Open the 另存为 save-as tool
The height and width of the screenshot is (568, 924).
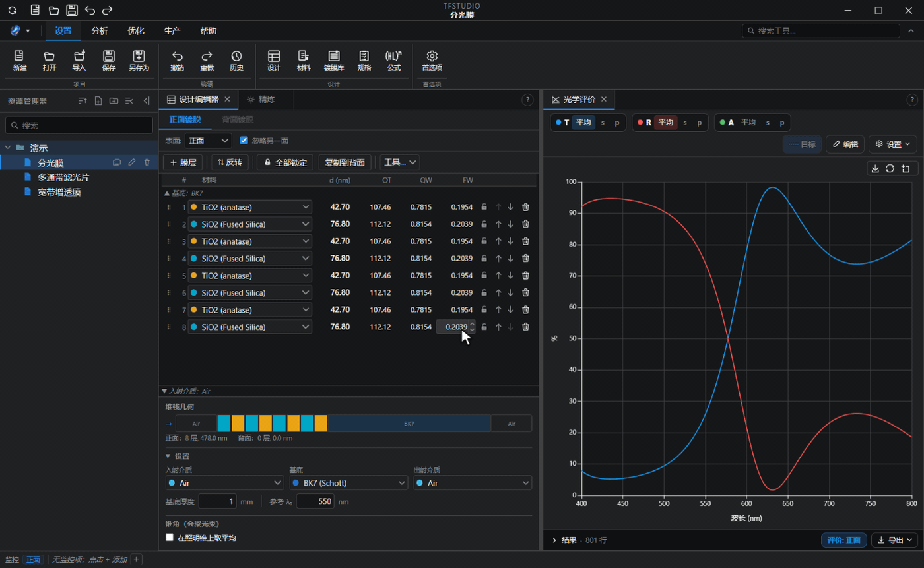[x=139, y=61]
